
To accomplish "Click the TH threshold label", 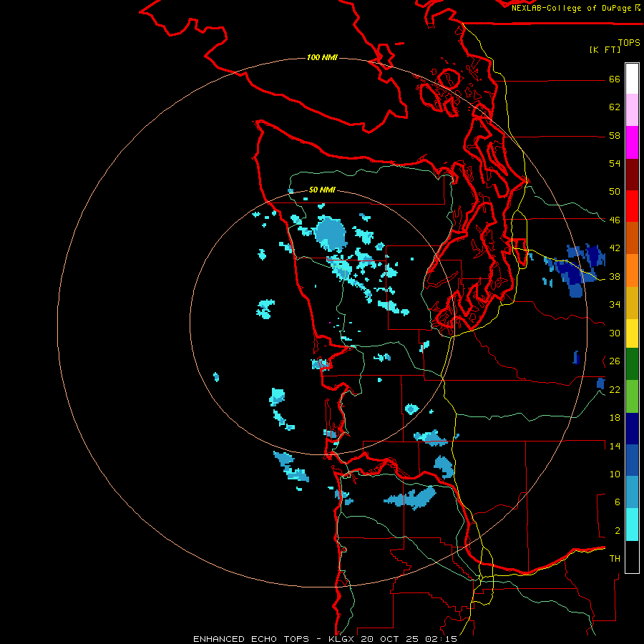I will (x=615, y=559).
